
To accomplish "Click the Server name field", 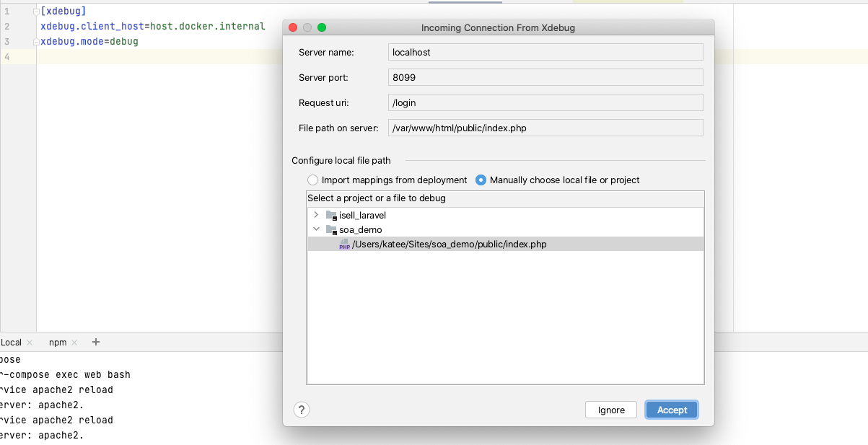I will tap(545, 52).
